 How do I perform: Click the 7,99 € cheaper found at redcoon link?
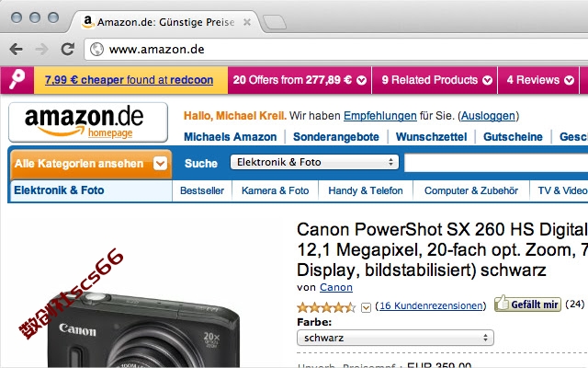point(129,80)
